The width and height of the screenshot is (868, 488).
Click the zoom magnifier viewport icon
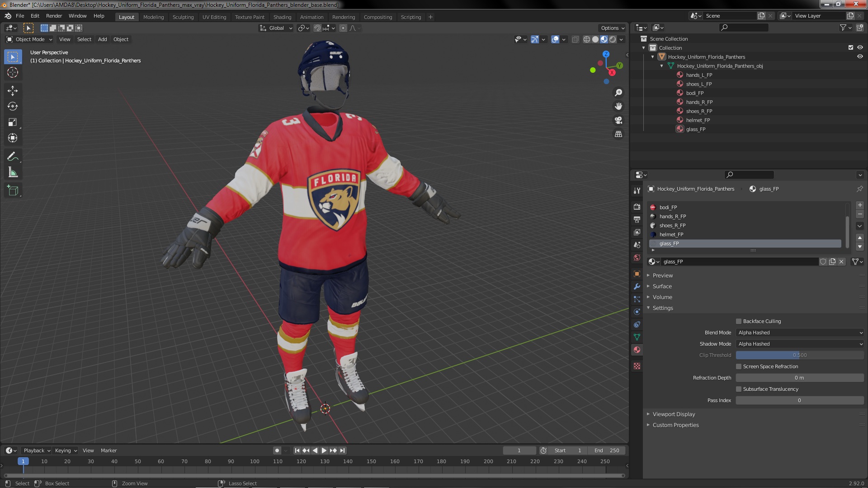coord(618,93)
